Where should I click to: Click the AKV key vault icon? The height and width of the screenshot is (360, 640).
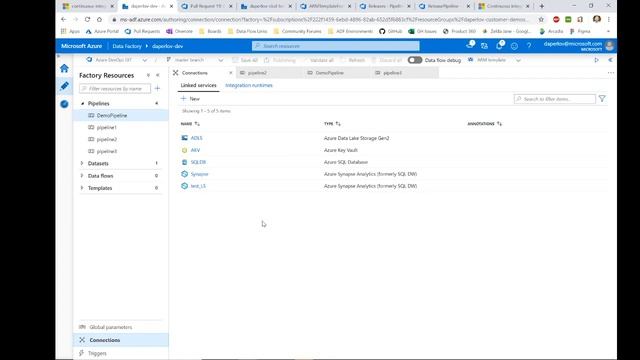184,150
